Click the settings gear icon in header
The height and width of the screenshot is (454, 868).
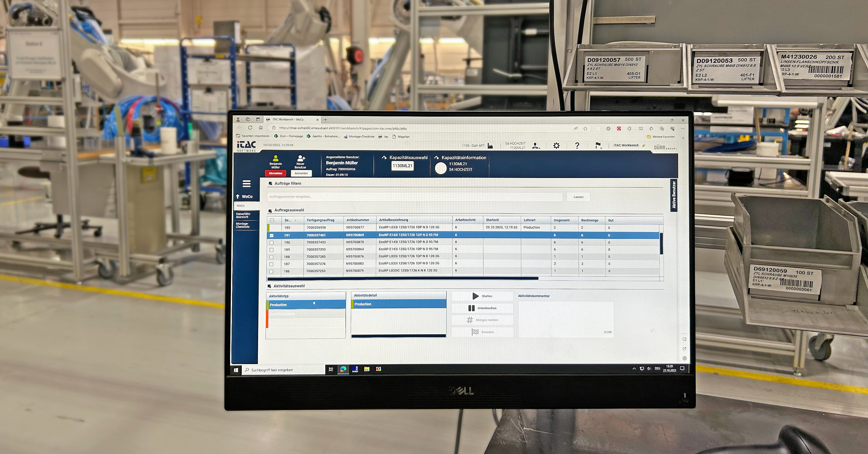click(x=556, y=145)
